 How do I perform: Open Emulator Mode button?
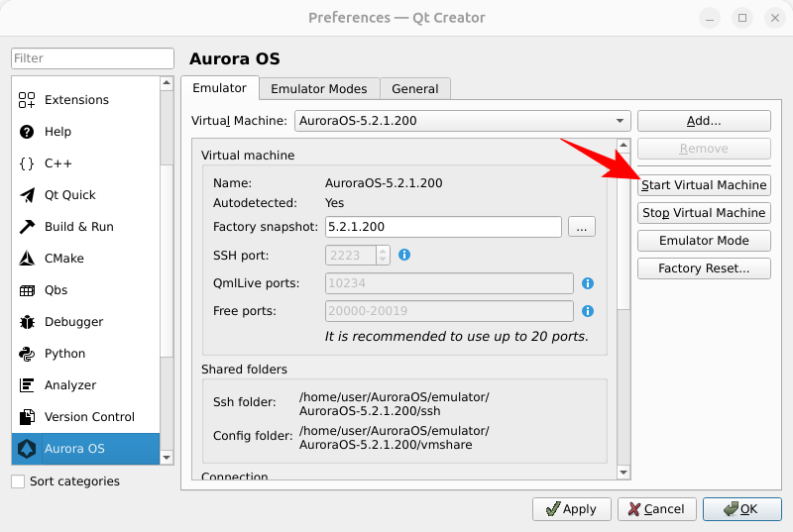pyautogui.click(x=704, y=241)
